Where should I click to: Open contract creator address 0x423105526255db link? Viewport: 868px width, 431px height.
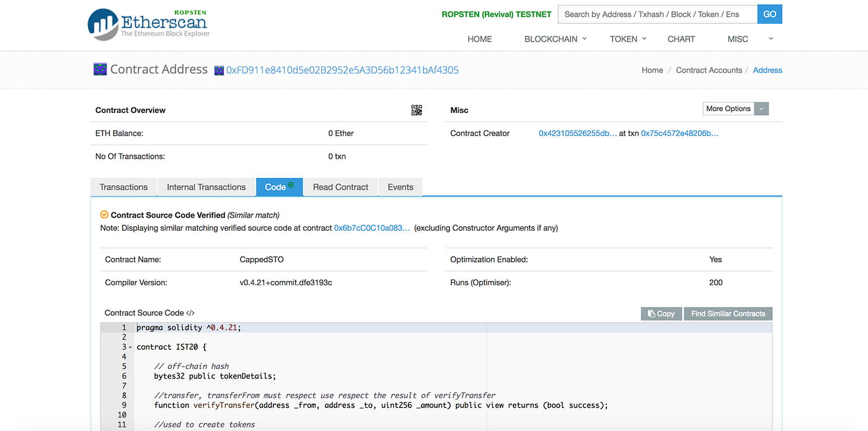(x=578, y=133)
